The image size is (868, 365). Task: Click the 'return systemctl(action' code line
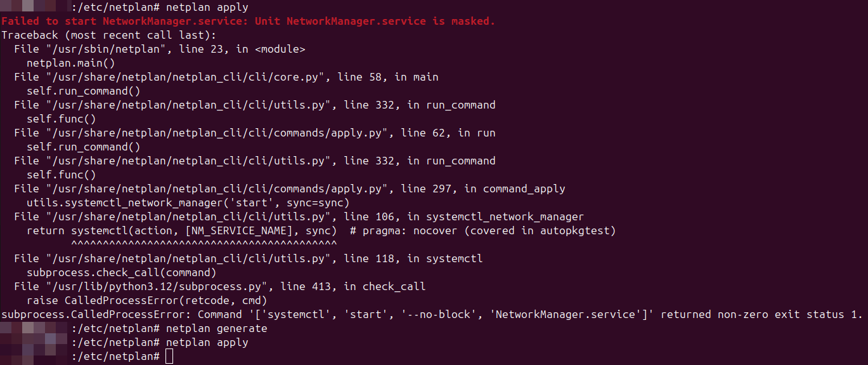point(188,231)
